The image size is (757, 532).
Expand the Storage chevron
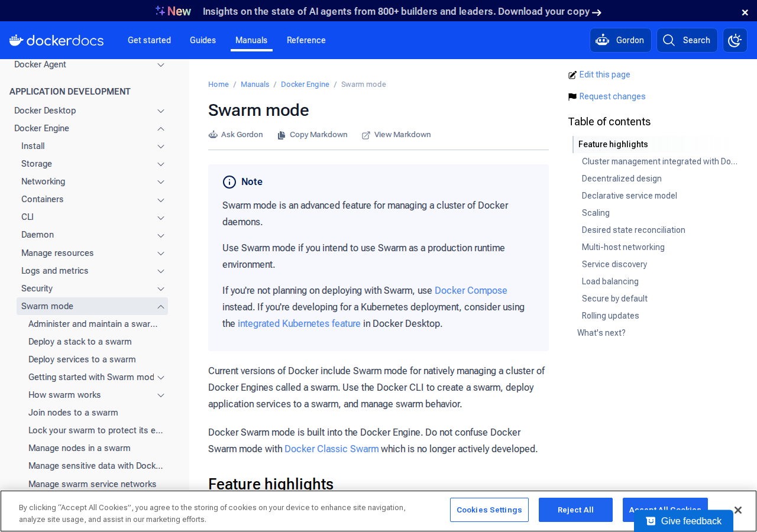(x=161, y=164)
